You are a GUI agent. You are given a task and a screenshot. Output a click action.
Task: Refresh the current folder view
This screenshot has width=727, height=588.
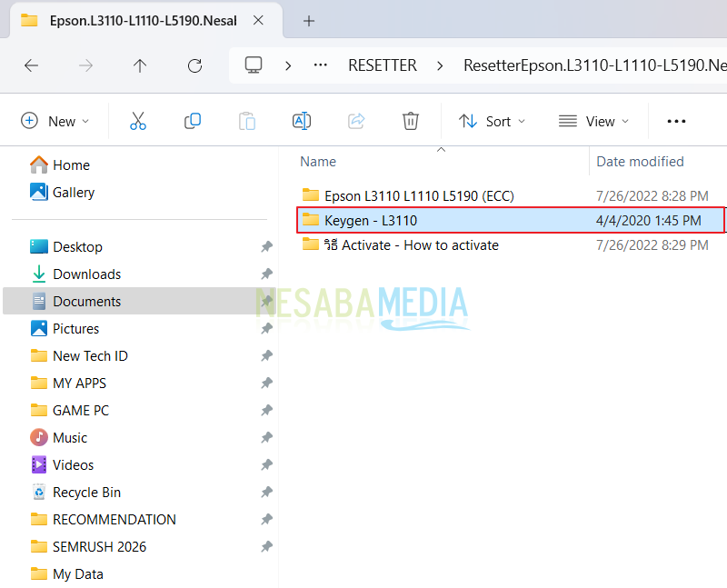[194, 65]
